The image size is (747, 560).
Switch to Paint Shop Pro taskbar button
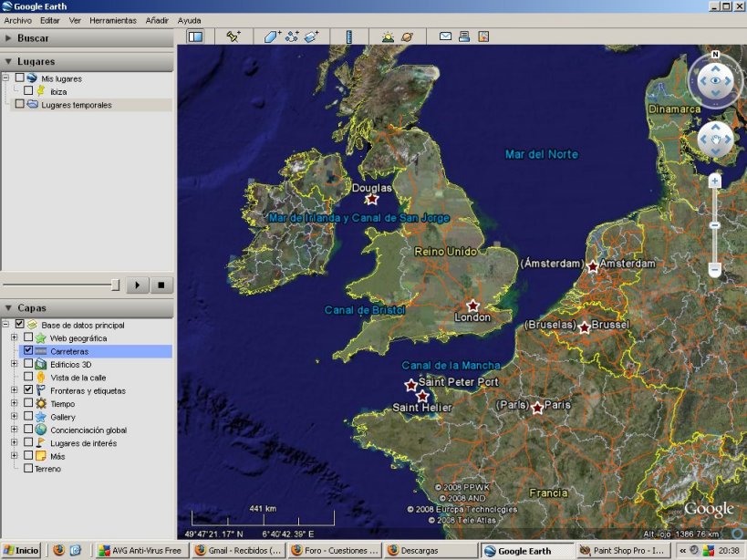[x=623, y=551]
